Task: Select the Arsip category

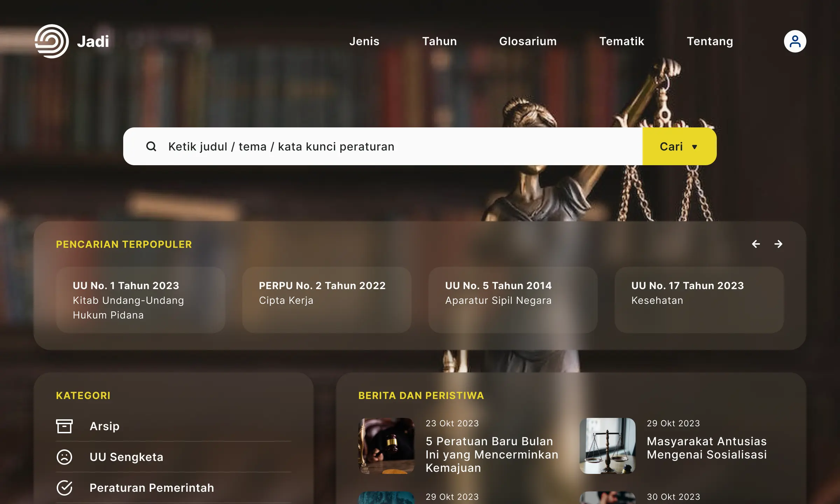Action: 174,426
